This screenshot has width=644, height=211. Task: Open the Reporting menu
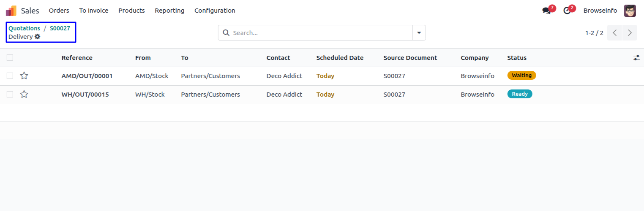pyautogui.click(x=169, y=11)
